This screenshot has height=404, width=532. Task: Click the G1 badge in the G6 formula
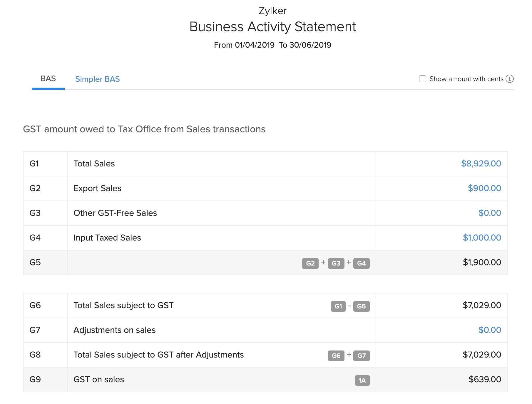coord(338,306)
